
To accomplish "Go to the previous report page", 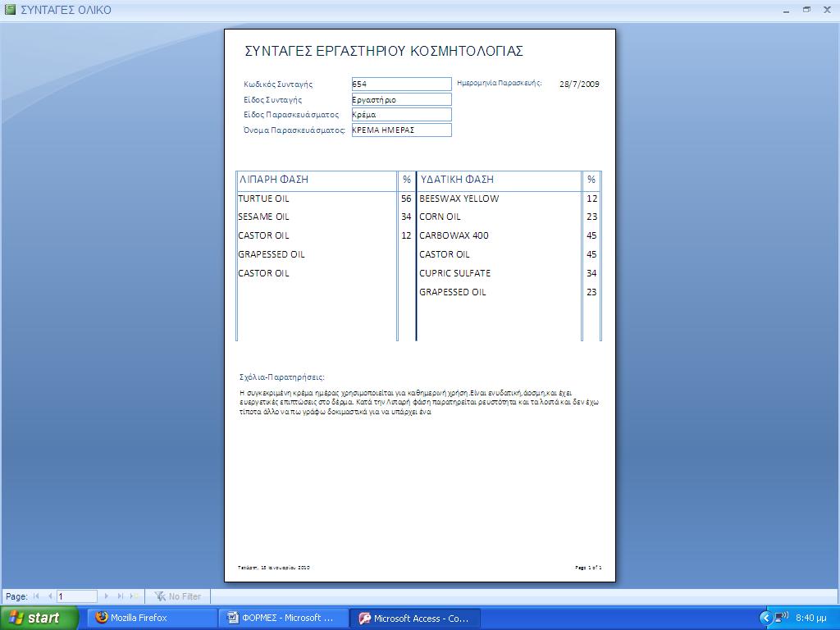I will [x=50, y=596].
